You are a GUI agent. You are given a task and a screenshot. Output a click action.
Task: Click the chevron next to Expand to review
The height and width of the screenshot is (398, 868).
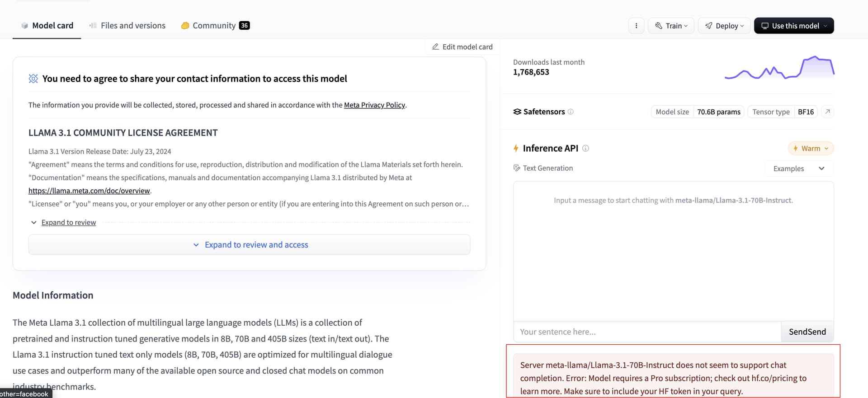34,222
